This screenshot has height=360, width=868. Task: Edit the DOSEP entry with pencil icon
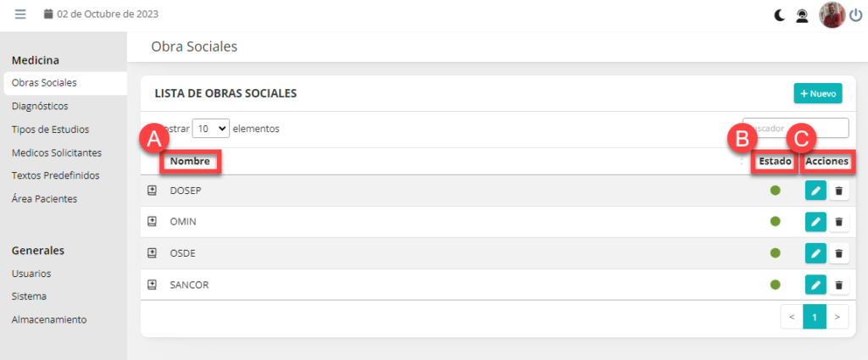click(815, 191)
